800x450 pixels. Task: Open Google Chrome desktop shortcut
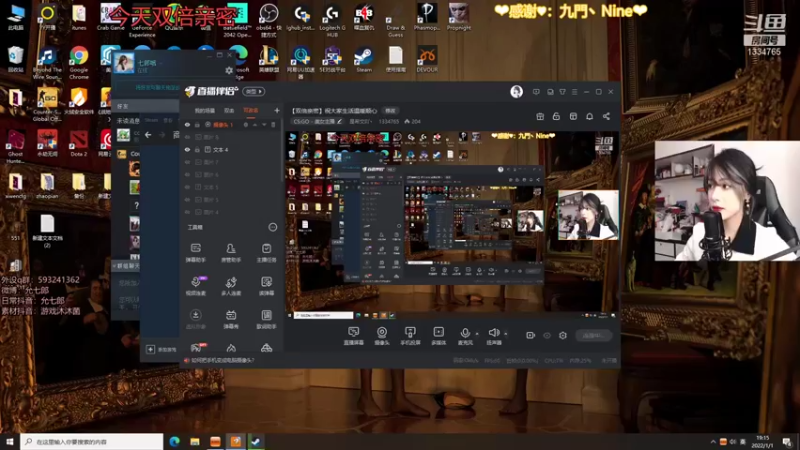[x=79, y=63]
